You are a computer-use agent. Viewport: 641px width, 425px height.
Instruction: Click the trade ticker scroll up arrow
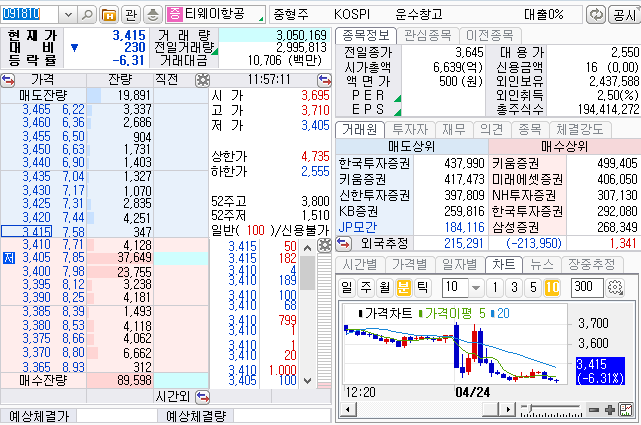pyautogui.click(x=307, y=248)
